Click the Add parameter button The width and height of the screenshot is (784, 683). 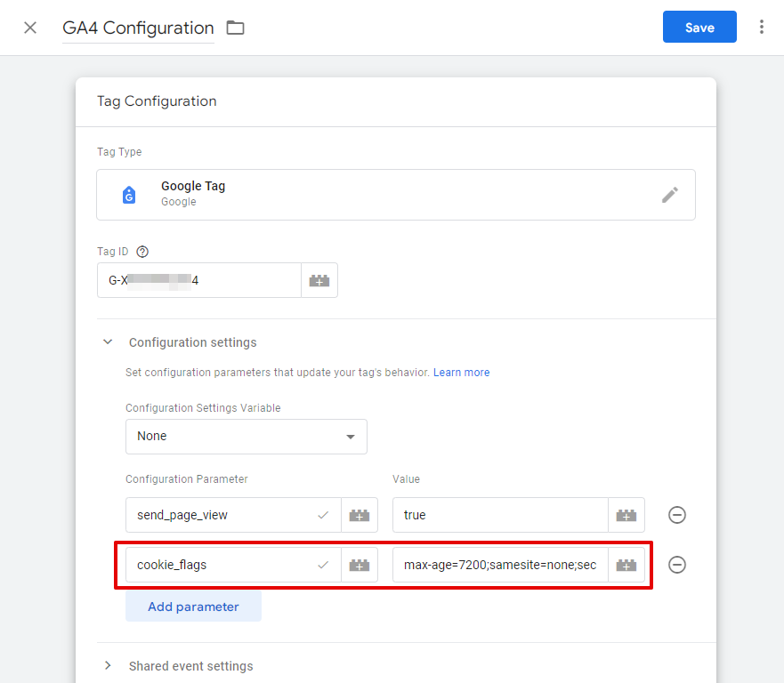[193, 606]
